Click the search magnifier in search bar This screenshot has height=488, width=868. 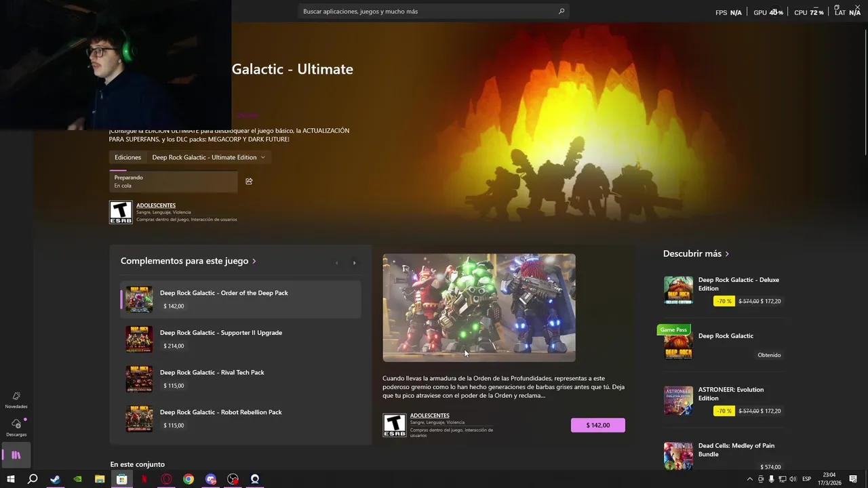[x=561, y=12]
